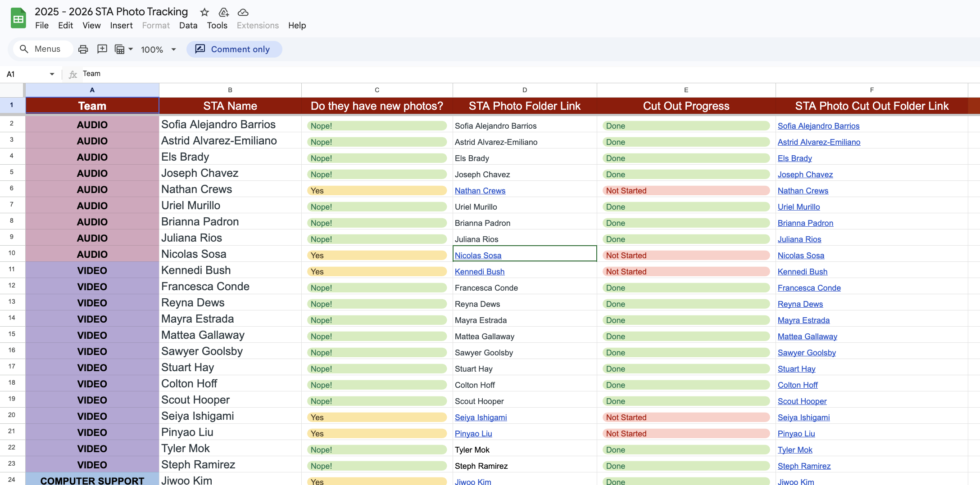Click the filter views table icon
This screenshot has width=980, height=485.
[x=119, y=49]
